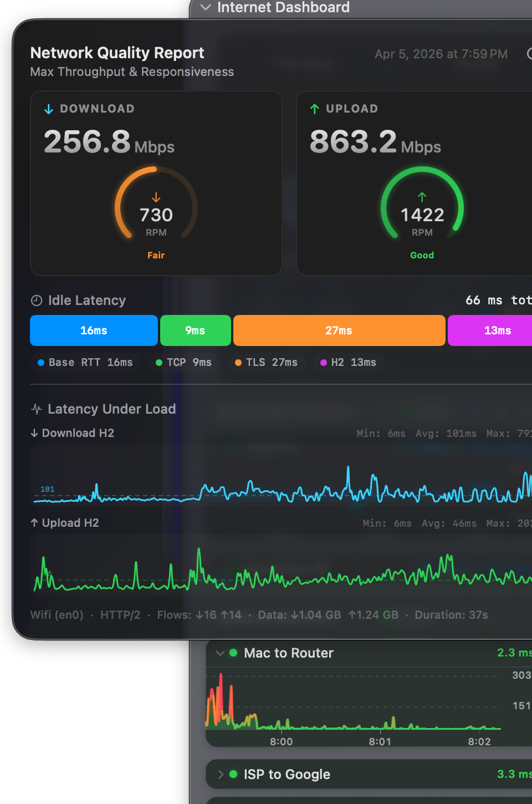Click the 66 ms total latency summary

(x=496, y=300)
